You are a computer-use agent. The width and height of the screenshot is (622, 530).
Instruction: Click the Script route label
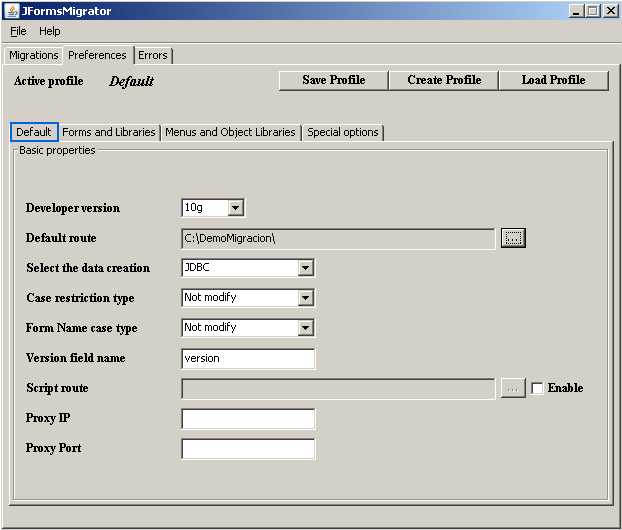point(58,388)
